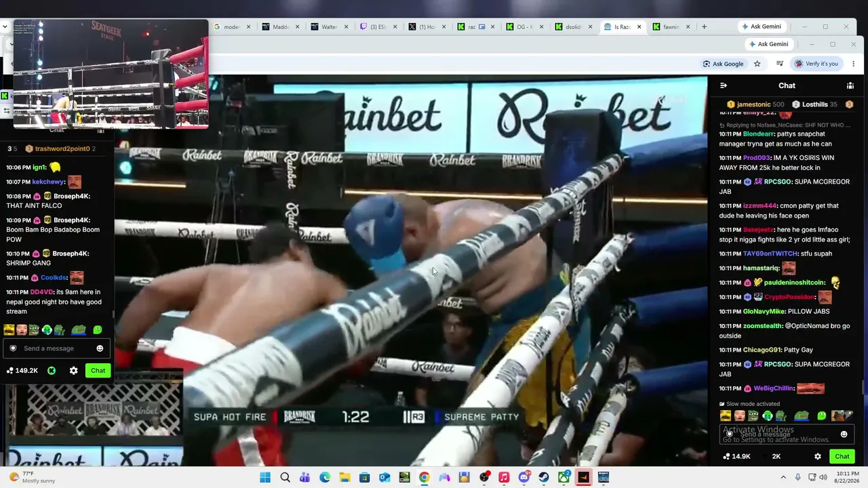The height and width of the screenshot is (488, 868).
Task: Click microphone icon in system tray
Action: pyautogui.click(x=798, y=477)
